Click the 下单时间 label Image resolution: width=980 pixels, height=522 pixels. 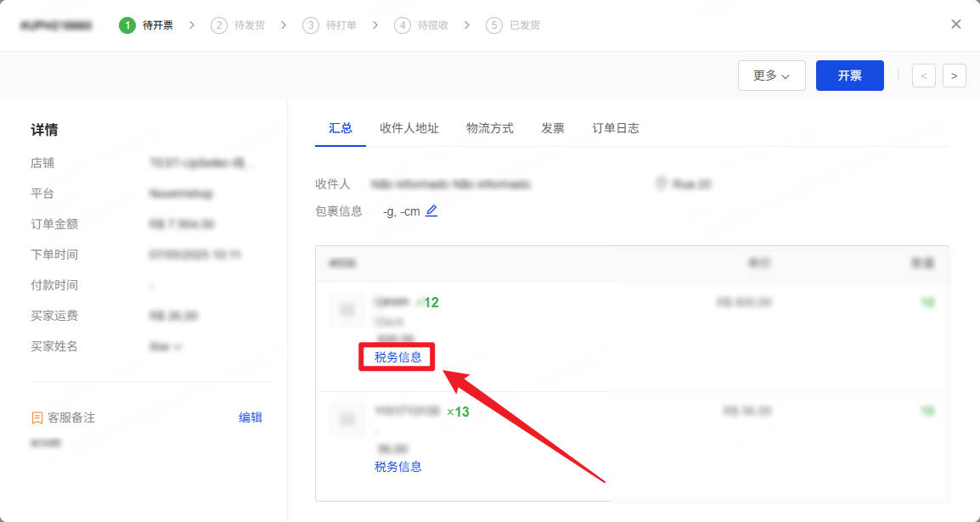(x=54, y=255)
